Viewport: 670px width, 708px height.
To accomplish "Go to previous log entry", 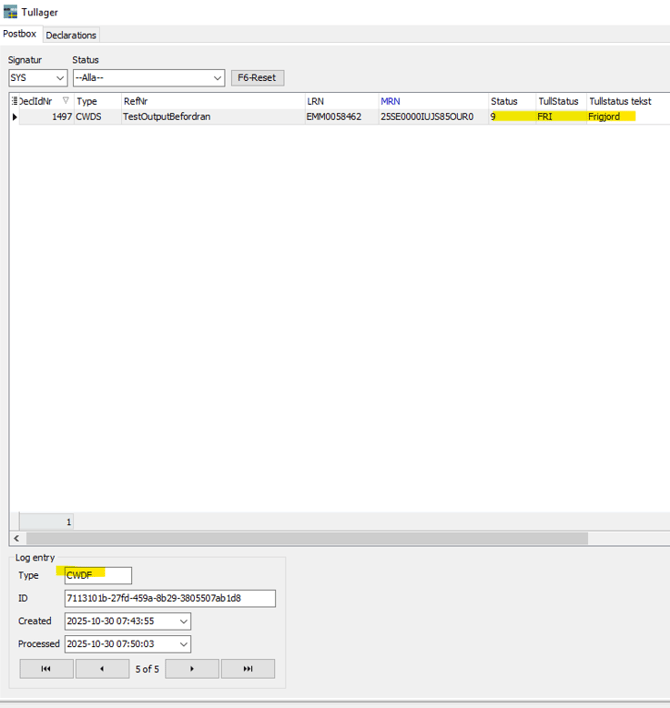I will pyautogui.click(x=101, y=669).
